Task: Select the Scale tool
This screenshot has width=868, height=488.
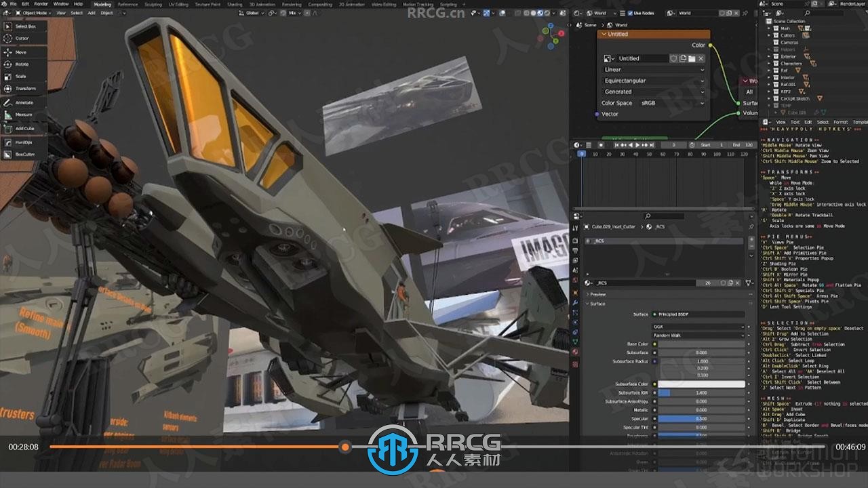Action: 24,77
